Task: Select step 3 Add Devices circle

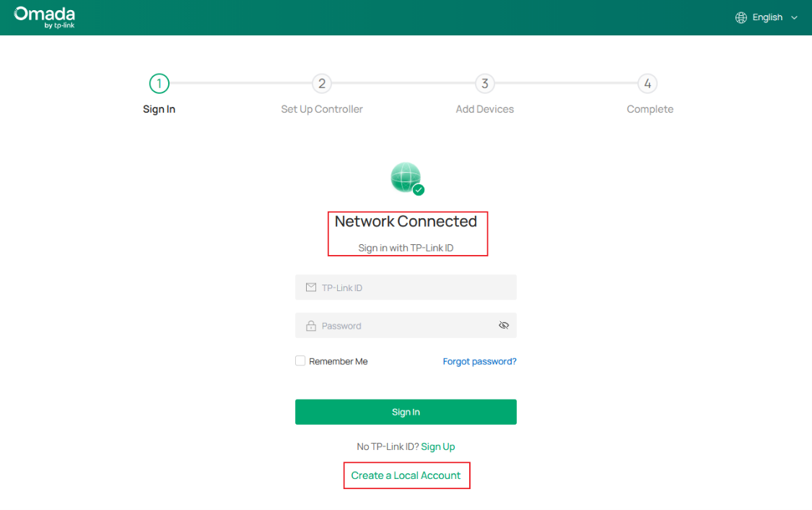Action: (485, 84)
